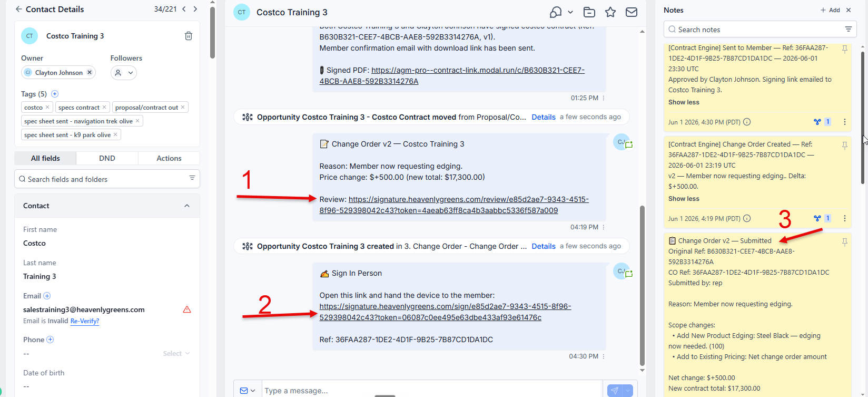Remove Clayton Johnson as owner
Screen dimensions: 868x397
[x=90, y=73]
